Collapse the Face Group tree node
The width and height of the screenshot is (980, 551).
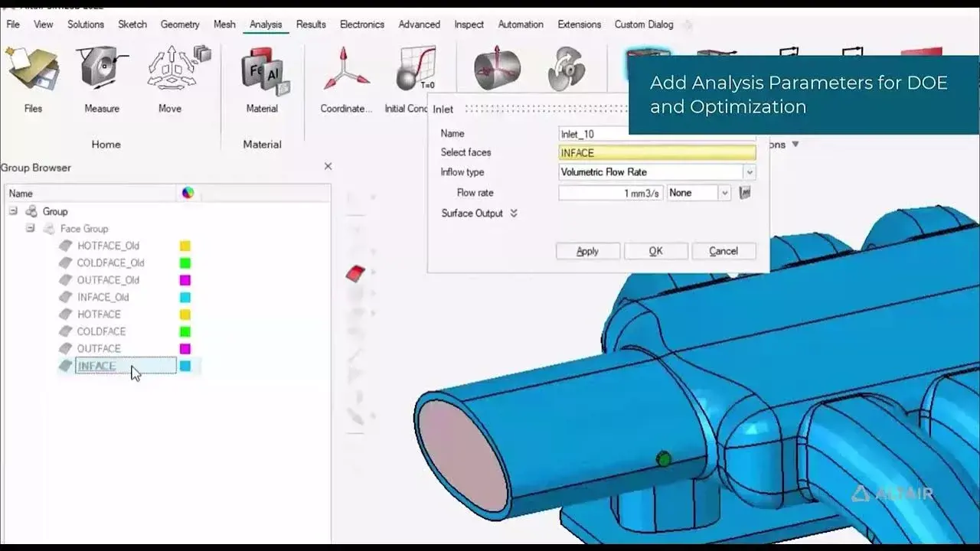tap(30, 228)
